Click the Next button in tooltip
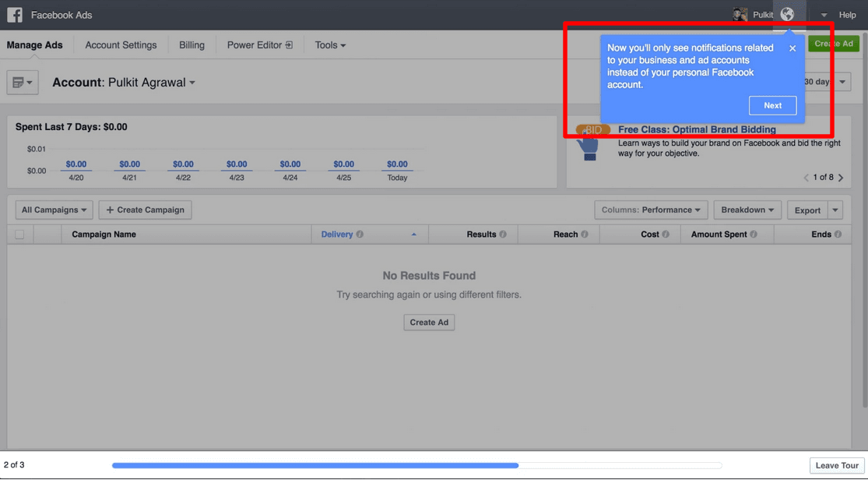 [x=772, y=106]
